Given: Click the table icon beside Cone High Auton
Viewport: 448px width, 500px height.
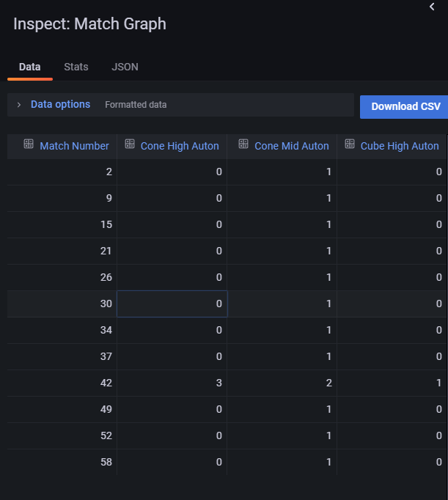Looking at the screenshot, I should pos(130,144).
